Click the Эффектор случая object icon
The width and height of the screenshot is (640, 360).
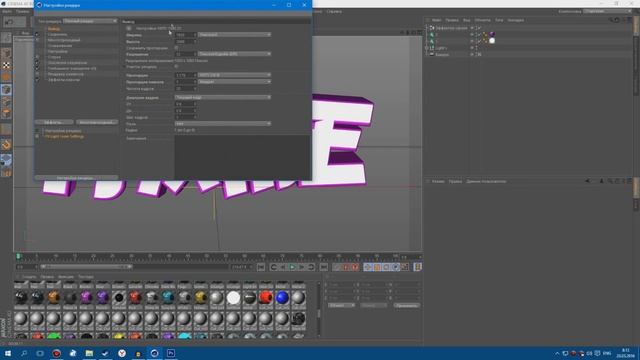pos(432,28)
